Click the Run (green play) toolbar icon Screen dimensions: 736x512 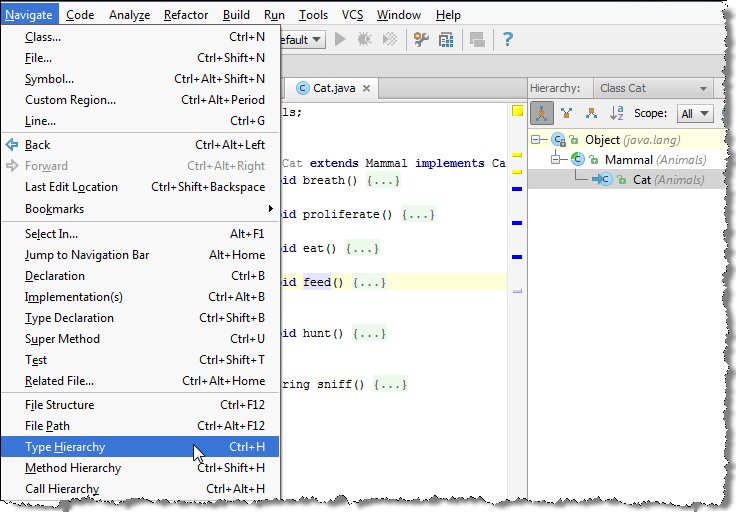341,40
